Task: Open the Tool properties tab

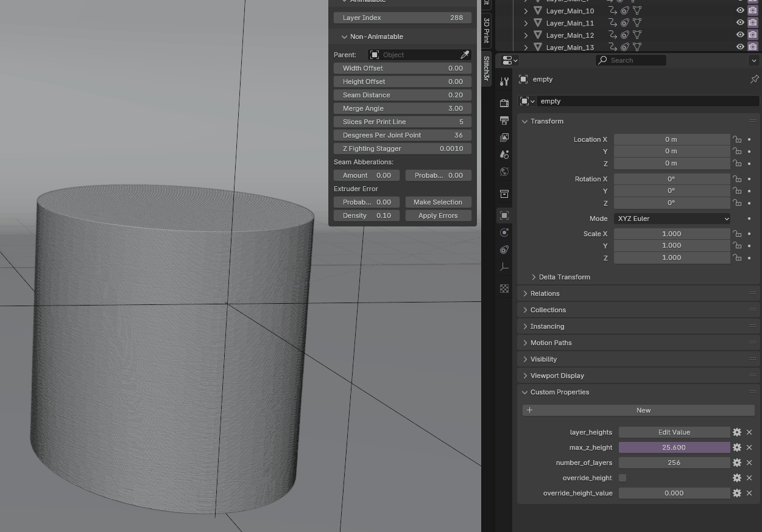Action: pos(504,82)
